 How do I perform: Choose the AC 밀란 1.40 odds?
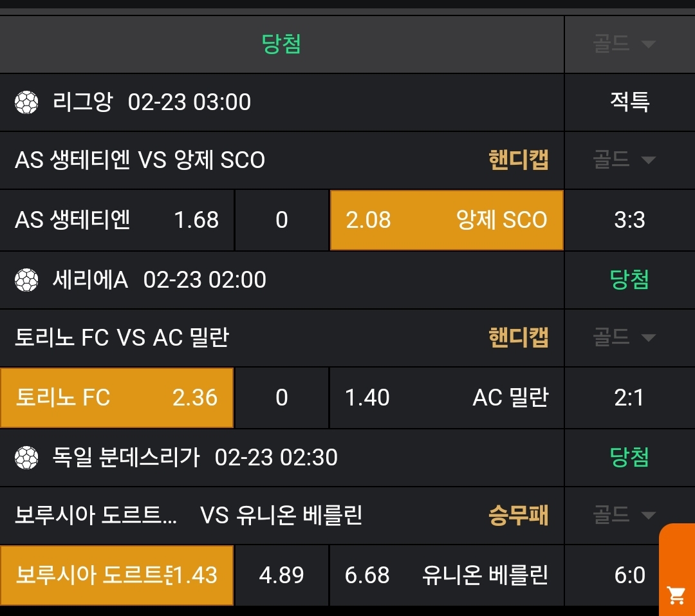(446, 398)
